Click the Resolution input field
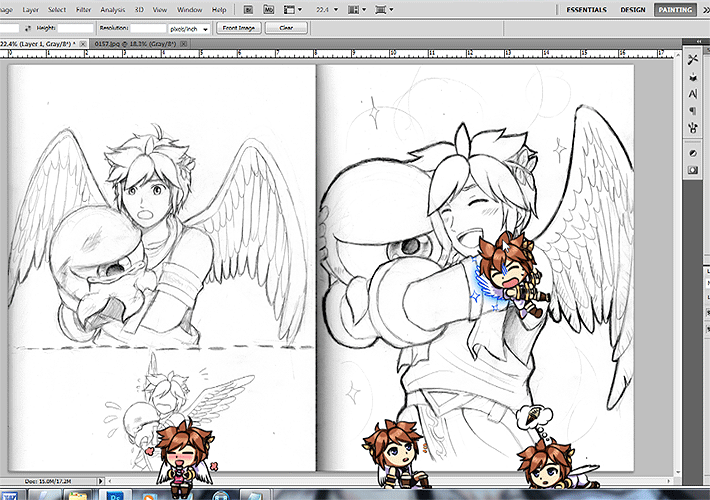710x500 pixels. click(149, 28)
